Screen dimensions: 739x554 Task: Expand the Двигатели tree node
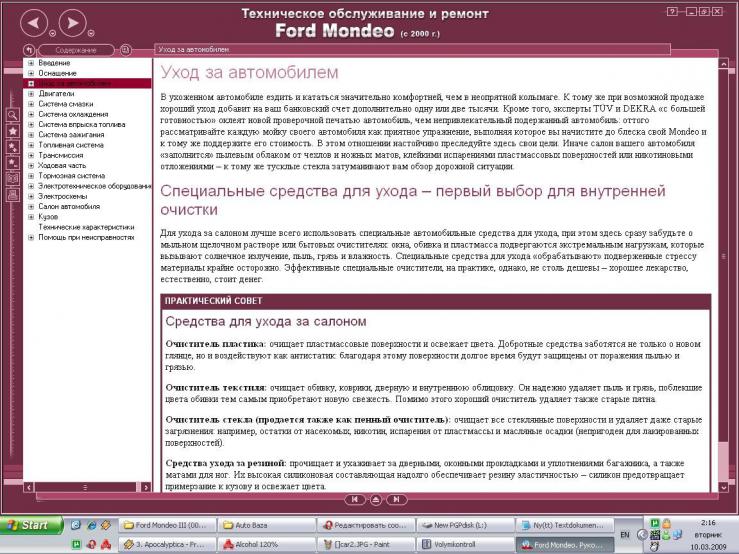[31, 93]
